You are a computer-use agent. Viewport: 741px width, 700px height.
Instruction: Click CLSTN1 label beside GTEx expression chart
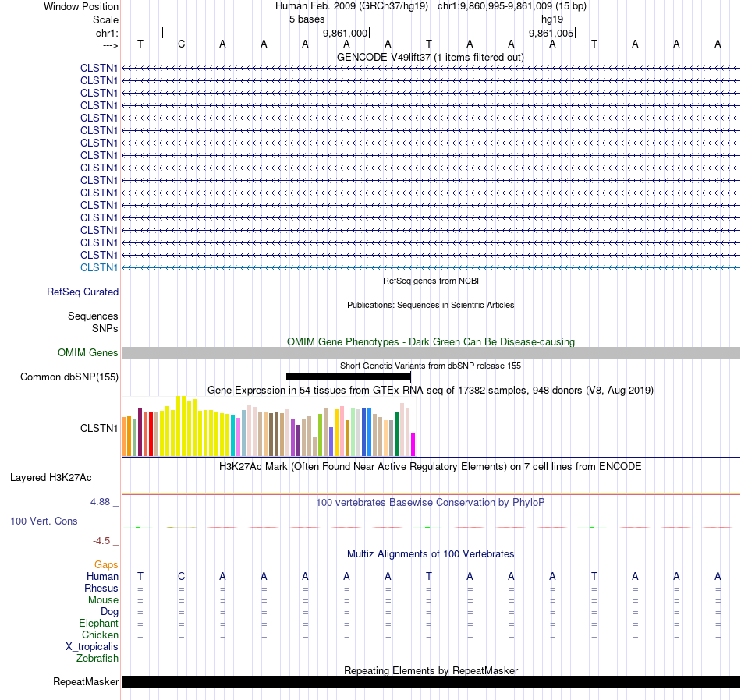pyautogui.click(x=99, y=429)
